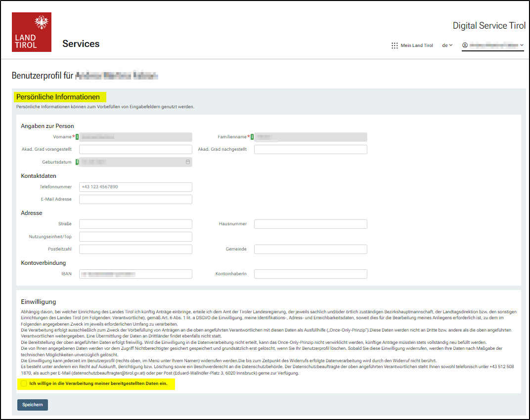Click the Land Tirol logo
Image resolution: width=530 pixels, height=420 pixels.
coord(32,32)
